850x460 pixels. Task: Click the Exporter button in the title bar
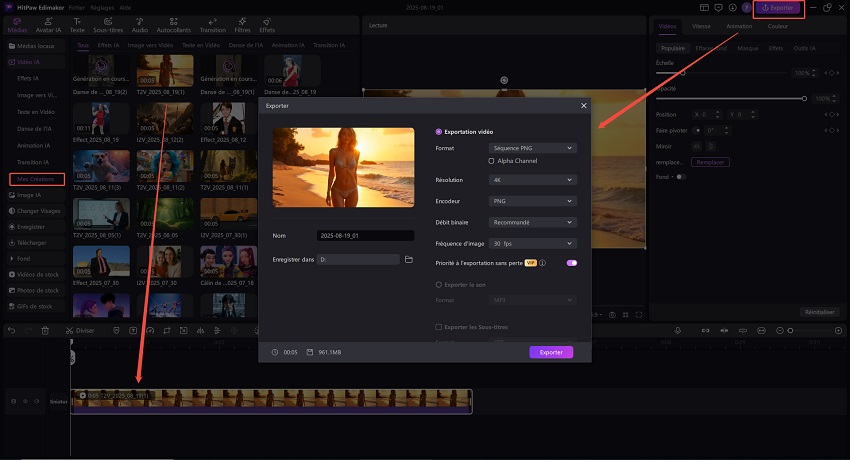point(778,8)
